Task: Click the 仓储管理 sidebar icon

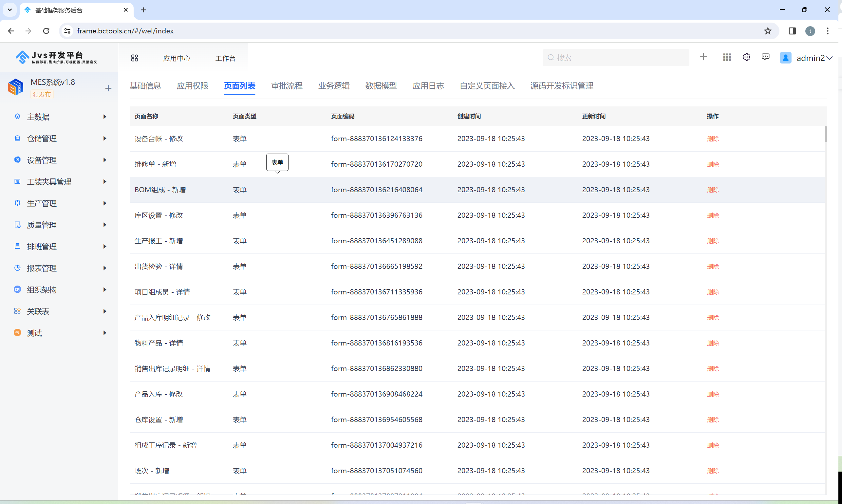Action: 17,138
